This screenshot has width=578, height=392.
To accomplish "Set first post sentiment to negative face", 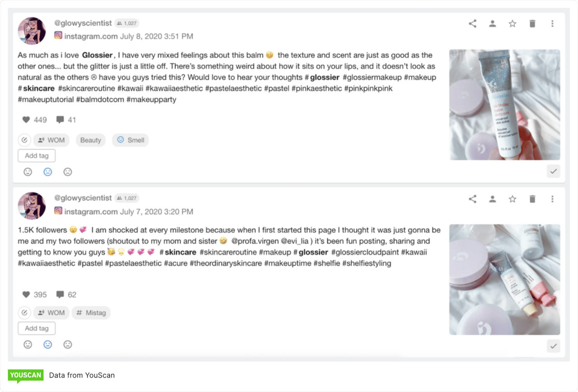I will point(68,172).
